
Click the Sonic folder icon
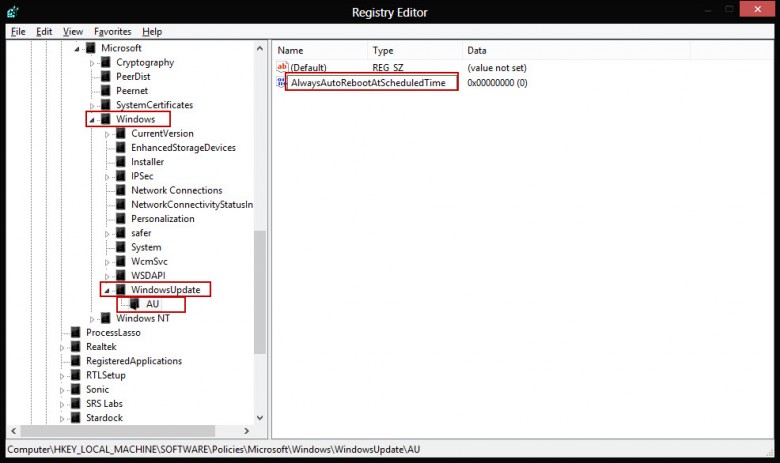click(76, 389)
